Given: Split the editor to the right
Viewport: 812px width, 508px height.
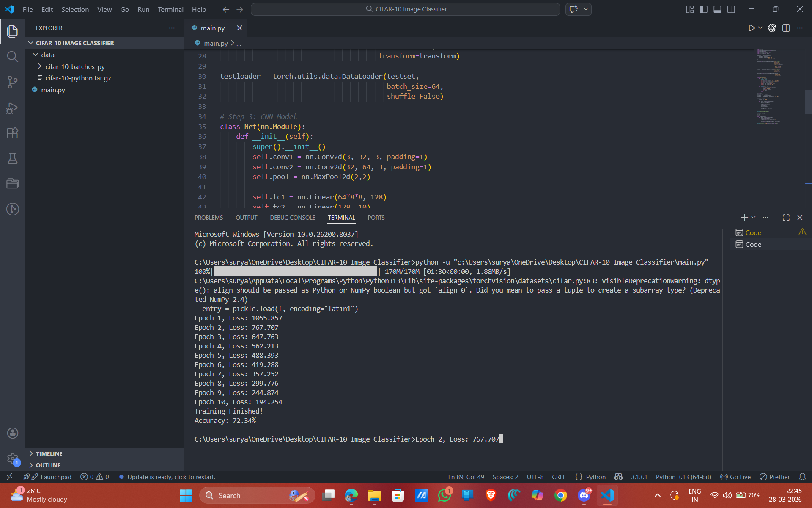Looking at the screenshot, I should (786, 28).
